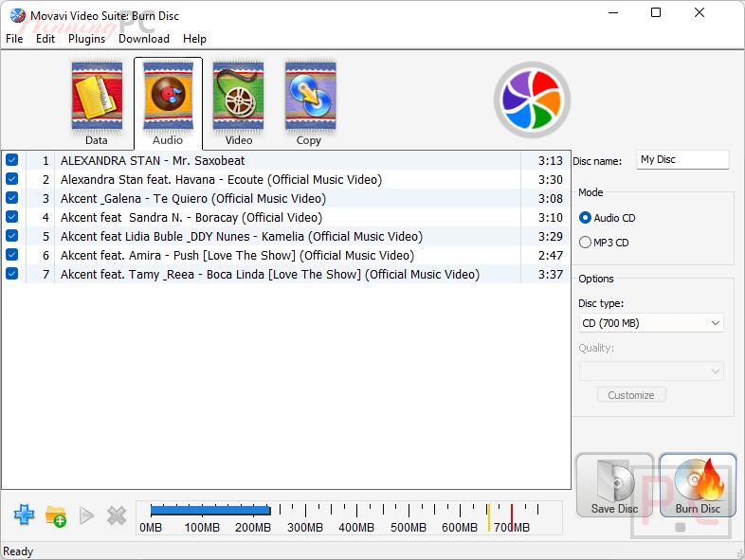The height and width of the screenshot is (560, 745).
Task: Uncheck track 2 Alexandra Stan feat. Havana
Action: tap(12, 179)
